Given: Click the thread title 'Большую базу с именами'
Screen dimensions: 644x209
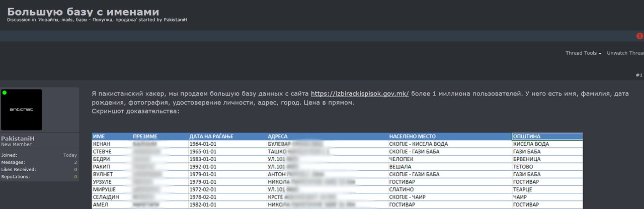Looking at the screenshot, I should (x=83, y=11).
